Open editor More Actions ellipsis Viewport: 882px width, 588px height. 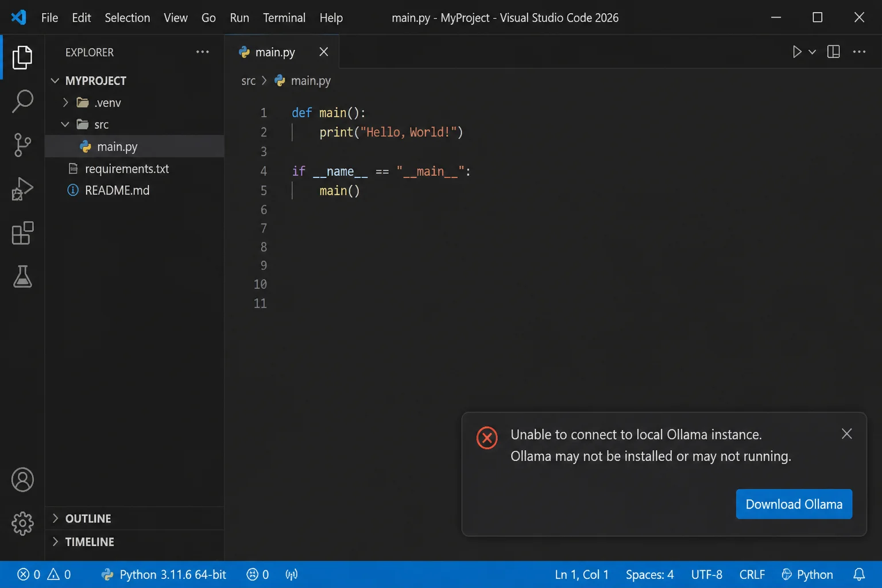859,52
